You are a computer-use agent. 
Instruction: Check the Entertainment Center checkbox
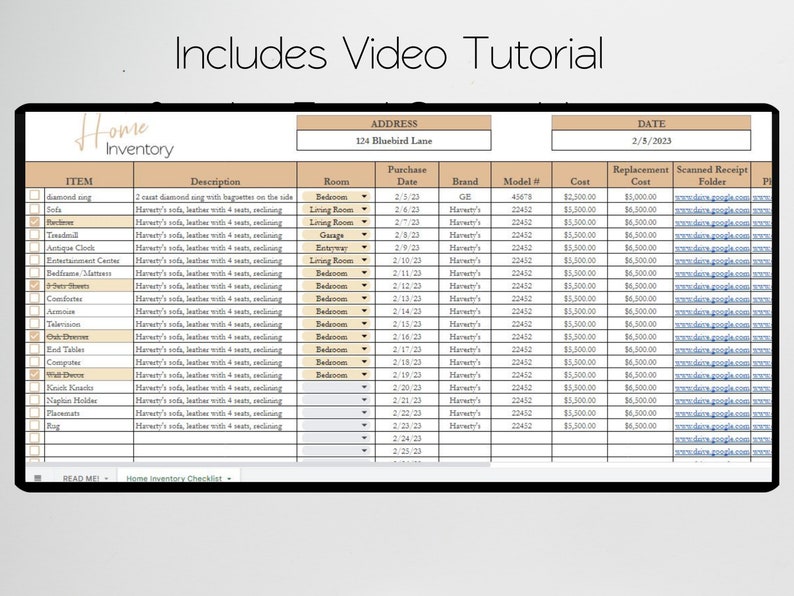click(x=34, y=260)
